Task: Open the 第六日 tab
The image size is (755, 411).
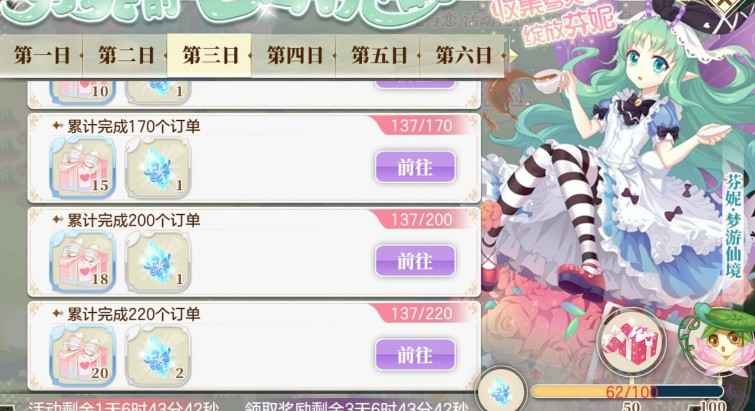Action: click(x=463, y=55)
